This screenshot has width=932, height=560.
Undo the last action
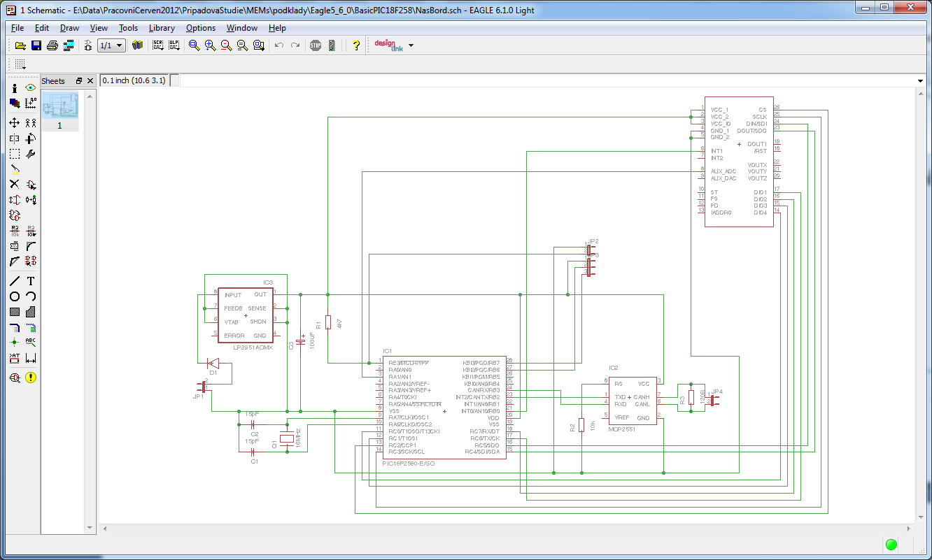[279, 45]
